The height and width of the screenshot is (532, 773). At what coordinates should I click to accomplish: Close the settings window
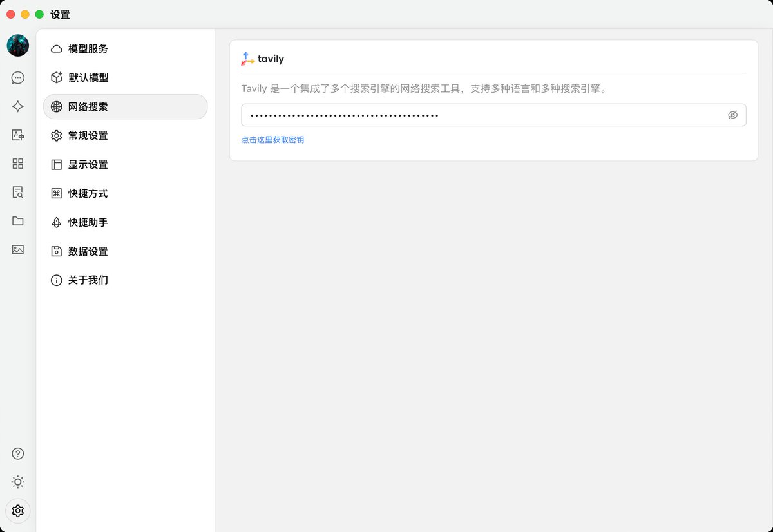(11, 14)
